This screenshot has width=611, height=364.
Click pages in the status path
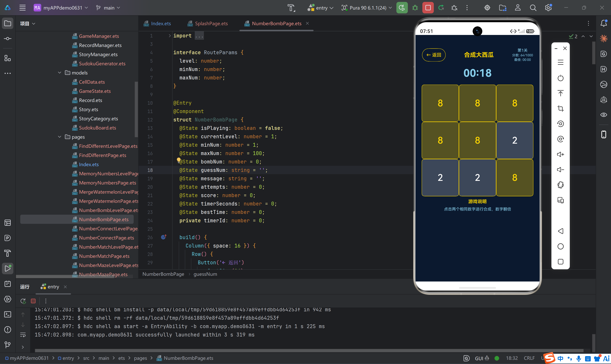tap(141, 358)
